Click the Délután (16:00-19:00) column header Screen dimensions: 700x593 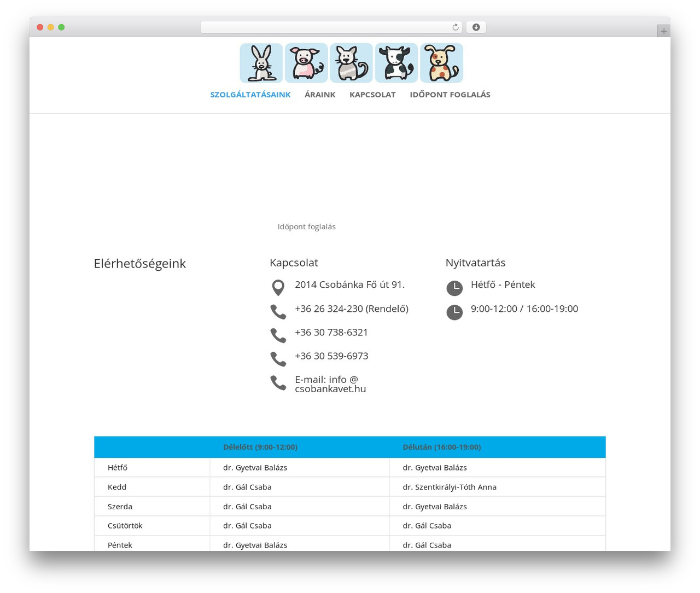pos(442,447)
